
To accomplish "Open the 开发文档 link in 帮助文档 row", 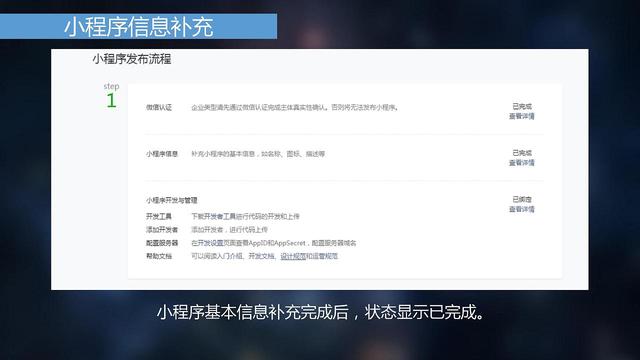I will [262, 256].
